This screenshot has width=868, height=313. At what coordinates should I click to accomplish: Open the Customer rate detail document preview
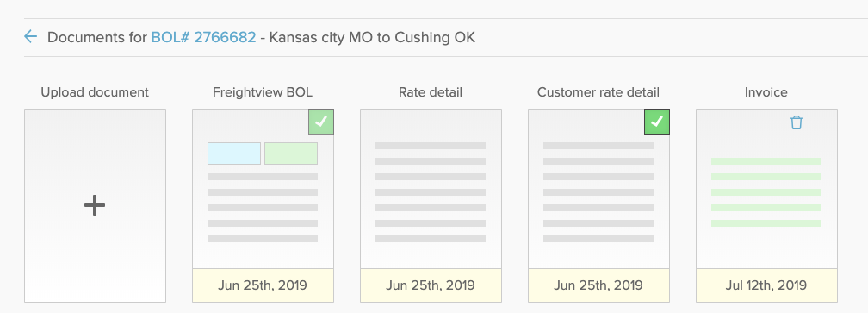(598, 189)
